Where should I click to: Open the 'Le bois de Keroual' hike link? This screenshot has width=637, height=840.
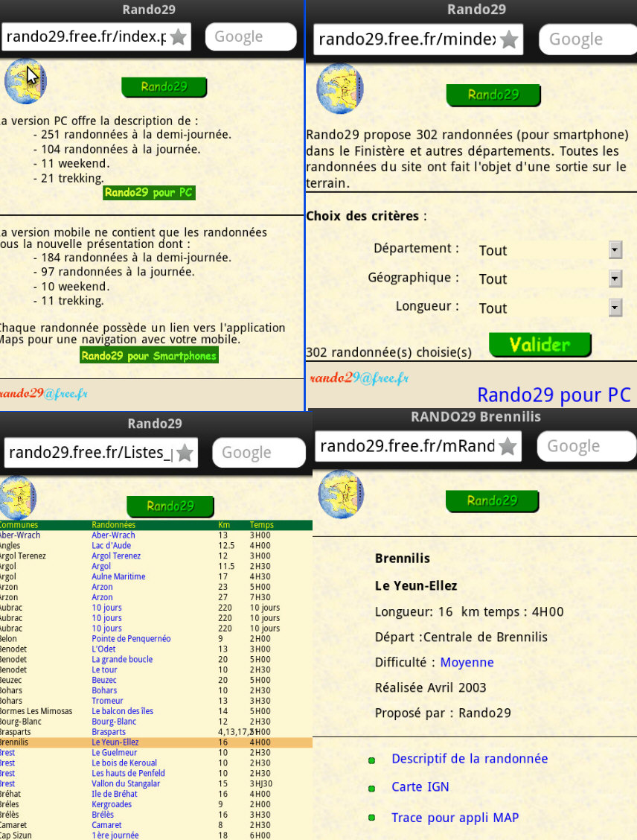tap(124, 763)
